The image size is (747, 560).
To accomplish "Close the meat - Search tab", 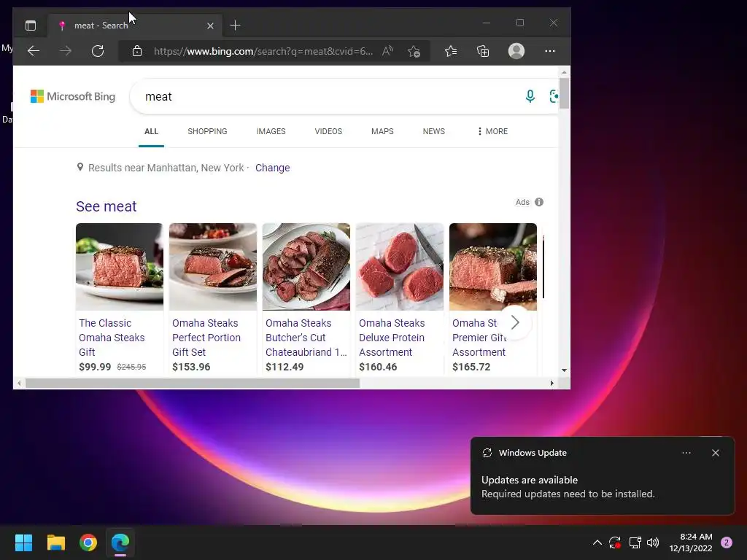I will coord(210,26).
